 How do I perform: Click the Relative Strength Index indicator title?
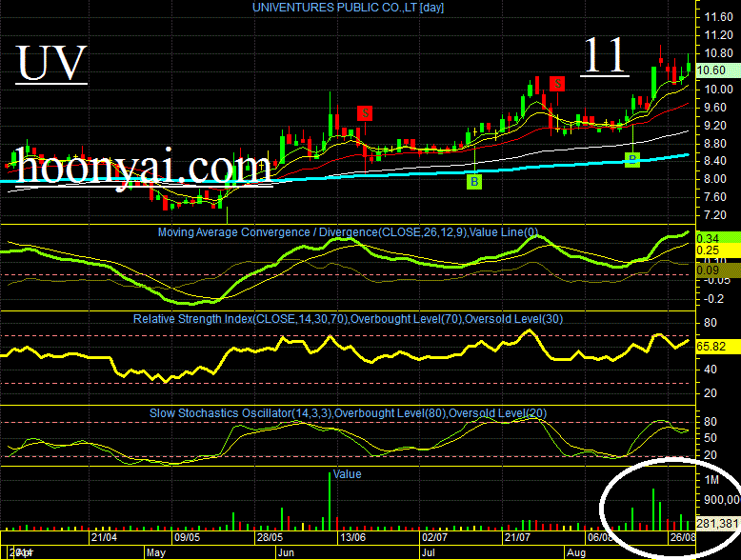point(348,319)
